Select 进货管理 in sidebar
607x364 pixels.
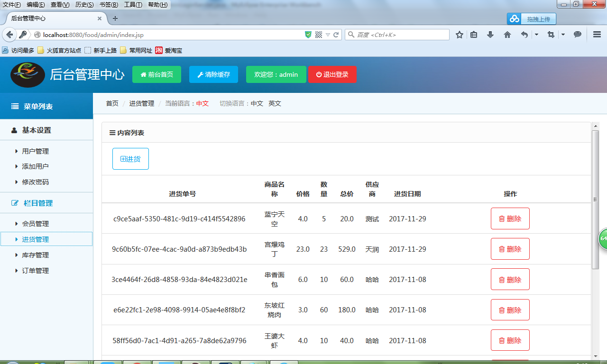coord(46,239)
